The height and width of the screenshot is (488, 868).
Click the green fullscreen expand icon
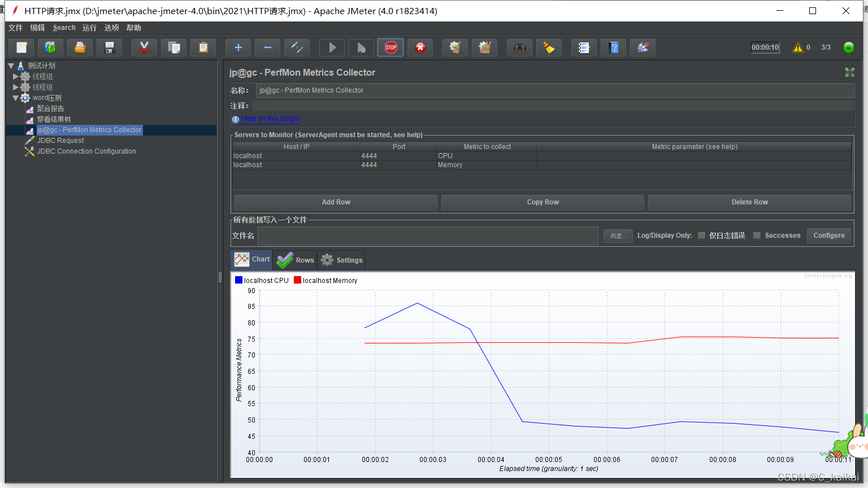849,72
